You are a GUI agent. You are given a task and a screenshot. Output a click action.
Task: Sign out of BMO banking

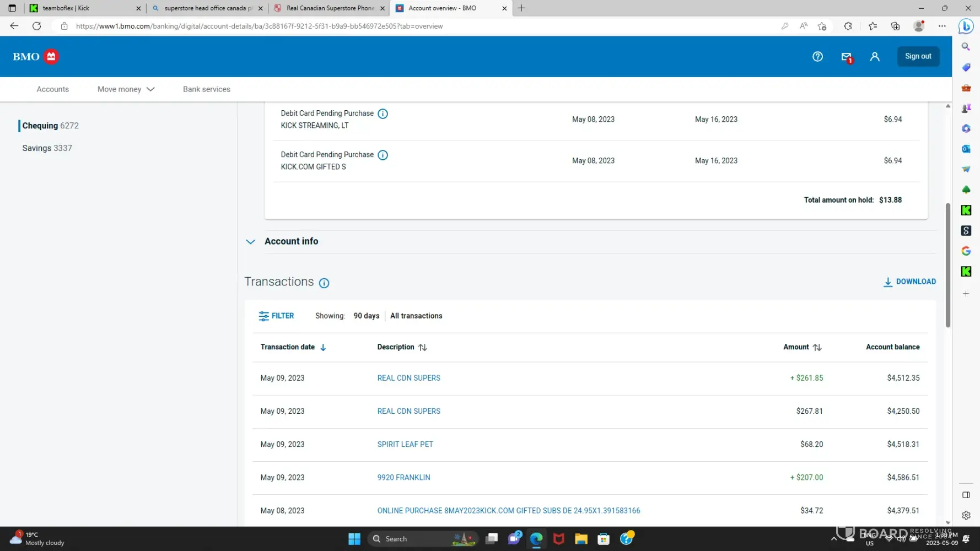918,56
